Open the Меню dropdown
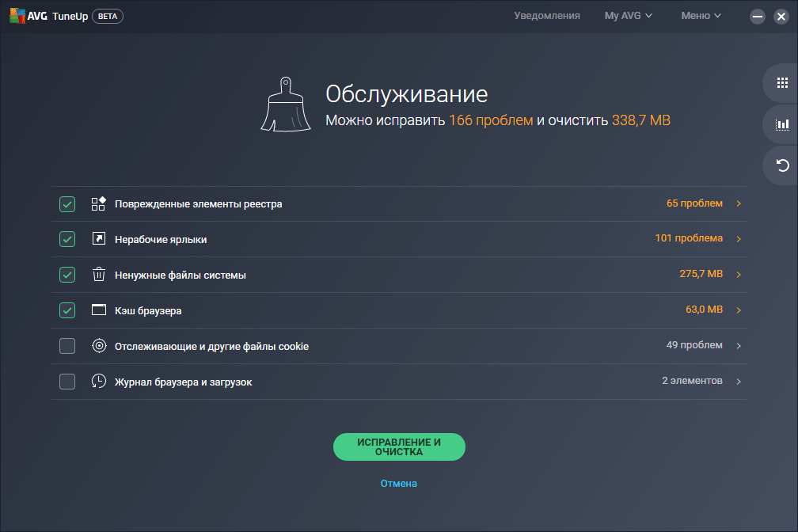 click(x=701, y=16)
